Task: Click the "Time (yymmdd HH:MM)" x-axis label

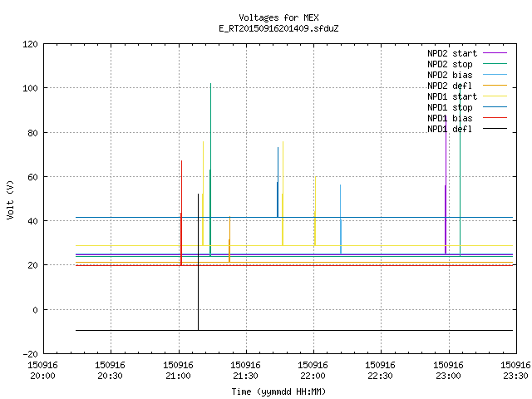Action: click(278, 392)
